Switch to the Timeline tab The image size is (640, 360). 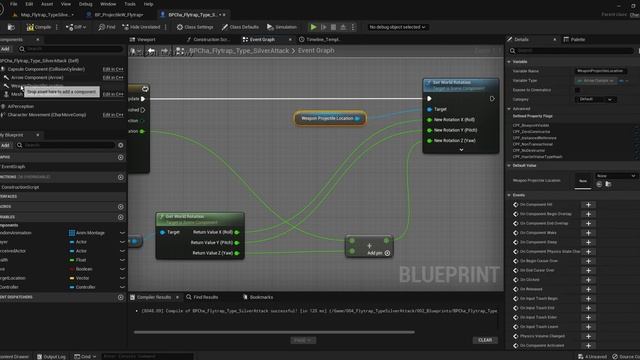320,40
